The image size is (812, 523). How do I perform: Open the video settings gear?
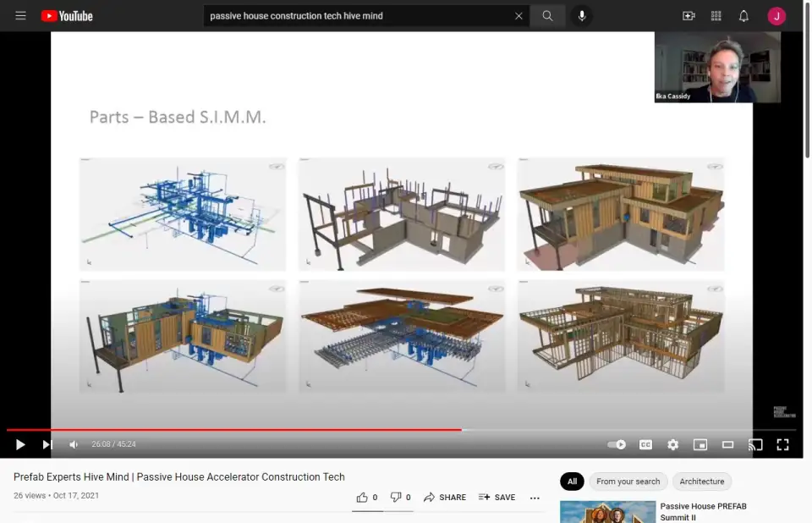[x=672, y=444]
